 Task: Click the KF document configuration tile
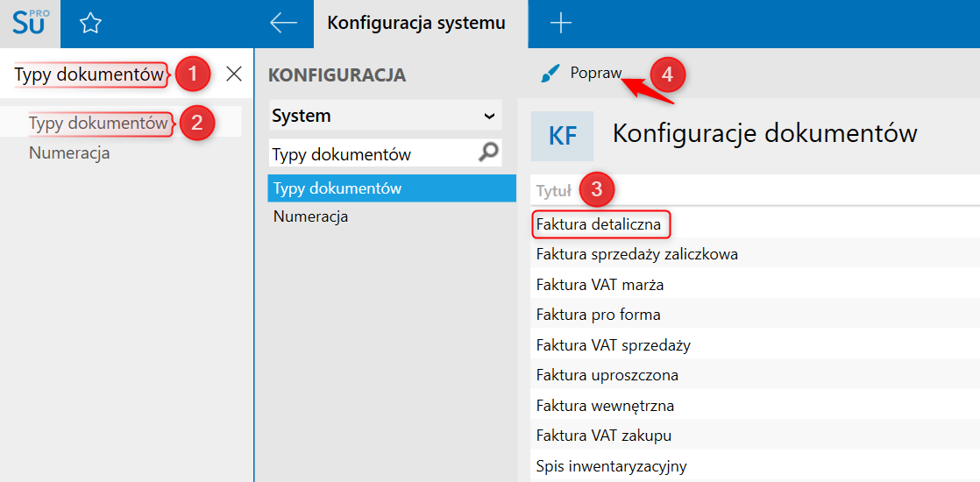point(562,136)
